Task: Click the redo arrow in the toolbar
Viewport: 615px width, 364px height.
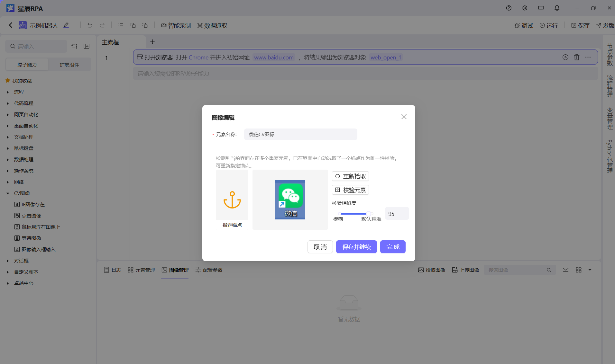Action: [x=102, y=25]
